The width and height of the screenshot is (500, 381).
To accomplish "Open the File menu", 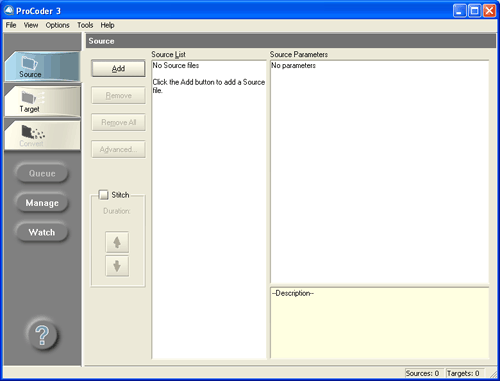I will [x=11, y=25].
